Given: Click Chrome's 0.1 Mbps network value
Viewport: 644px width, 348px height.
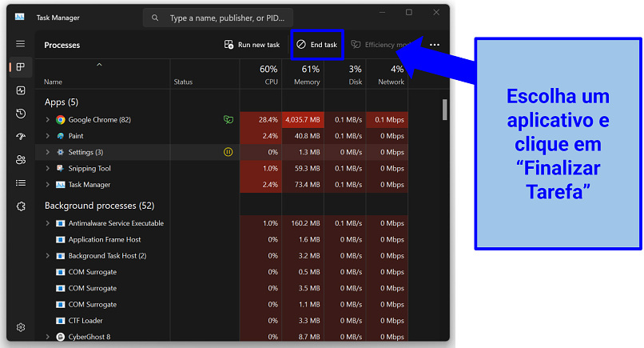Looking at the screenshot, I should coord(389,120).
